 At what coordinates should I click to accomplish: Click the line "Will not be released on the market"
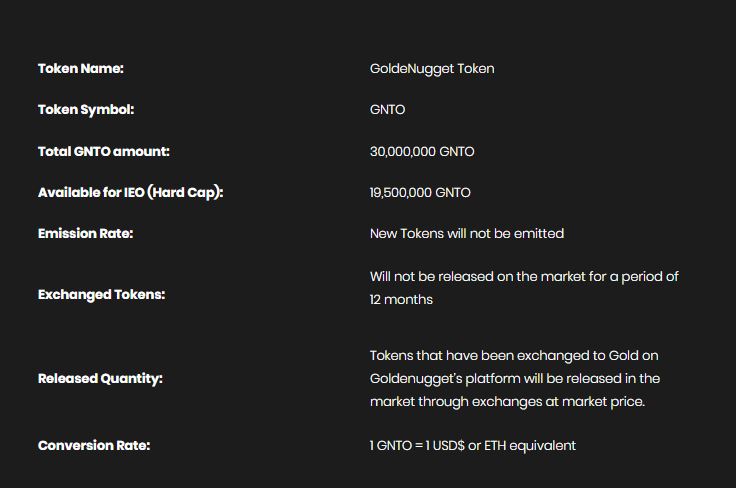[524, 276]
